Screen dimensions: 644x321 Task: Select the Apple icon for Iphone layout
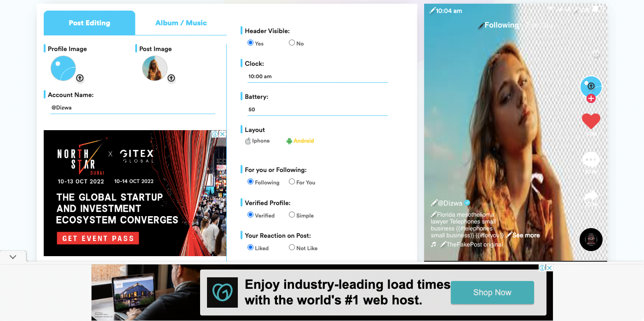click(x=247, y=141)
